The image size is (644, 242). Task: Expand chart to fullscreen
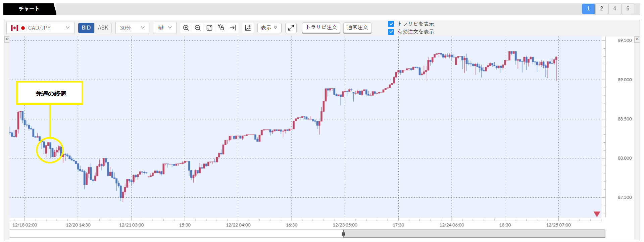[x=291, y=28]
